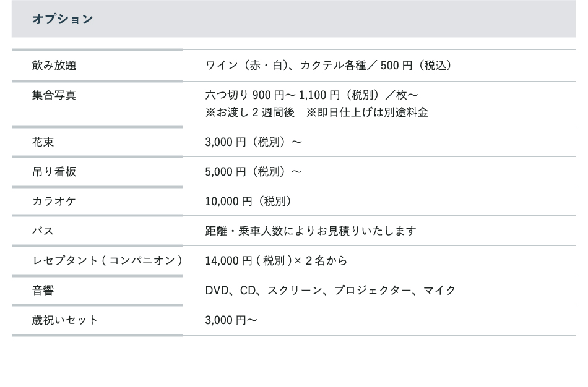Click the 歳祝いセット price 3,000 円～

click(231, 320)
